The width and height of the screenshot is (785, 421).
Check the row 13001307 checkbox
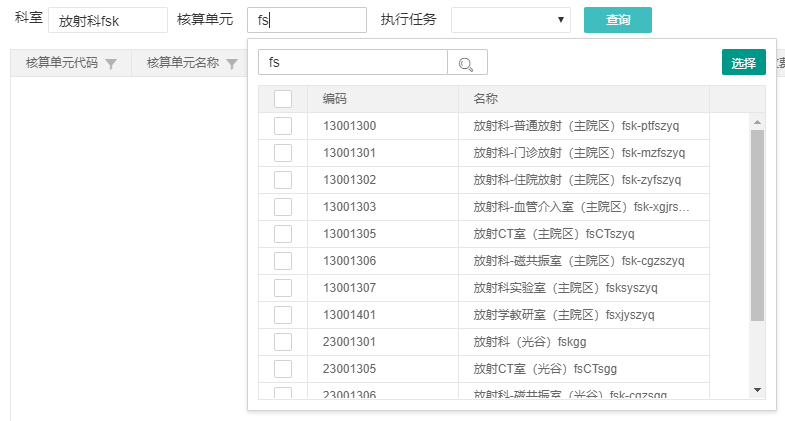[x=283, y=288]
